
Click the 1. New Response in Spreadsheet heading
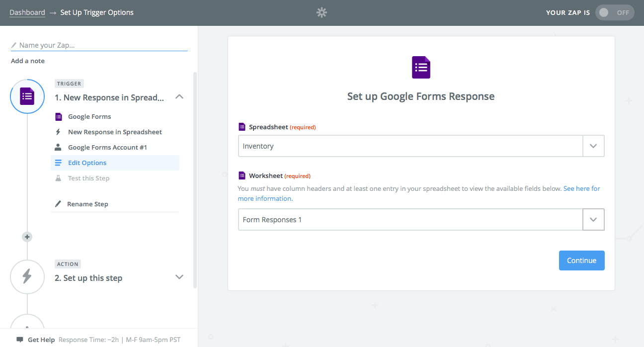click(109, 97)
